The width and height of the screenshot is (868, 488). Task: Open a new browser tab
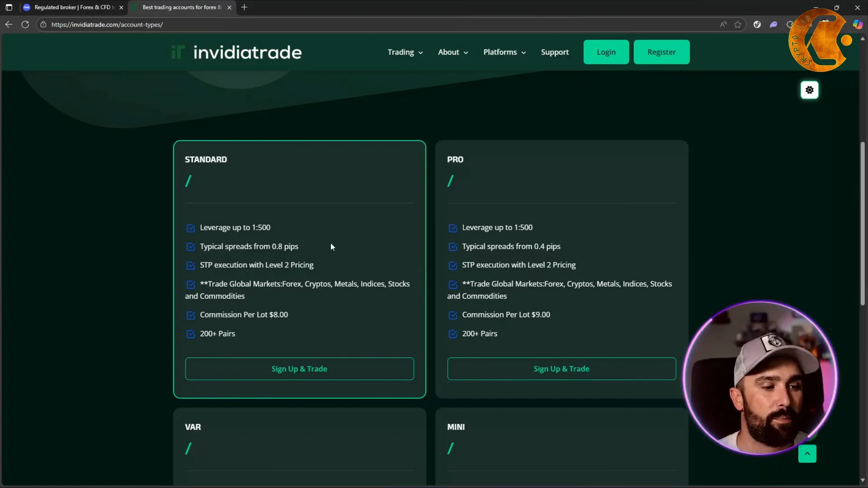pos(244,7)
